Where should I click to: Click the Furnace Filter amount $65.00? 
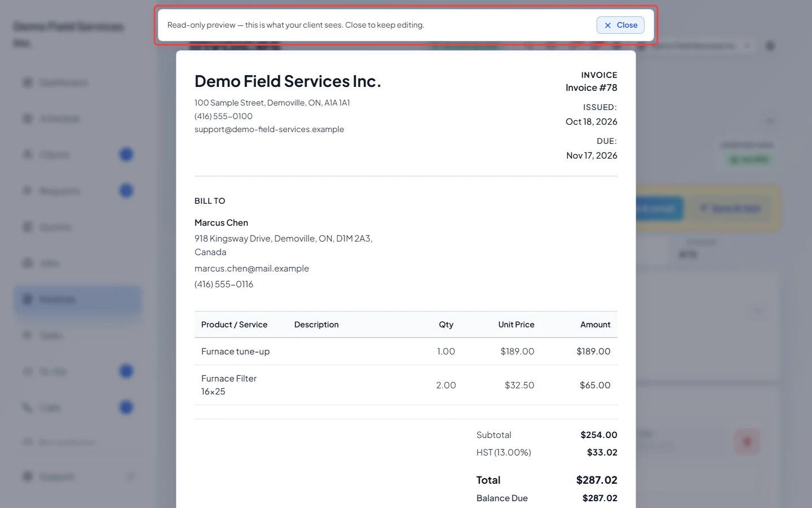(x=595, y=385)
